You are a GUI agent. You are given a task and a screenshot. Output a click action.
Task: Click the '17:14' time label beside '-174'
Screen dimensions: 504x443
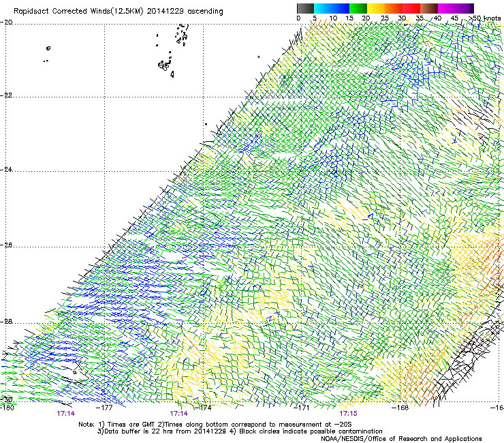[x=178, y=414]
